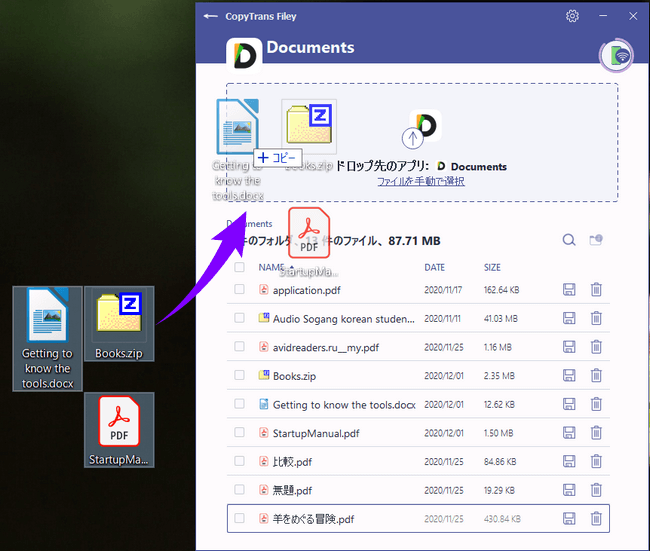
Task: Click the avidreaders.ru__my.pdf file name
Action: point(326,347)
